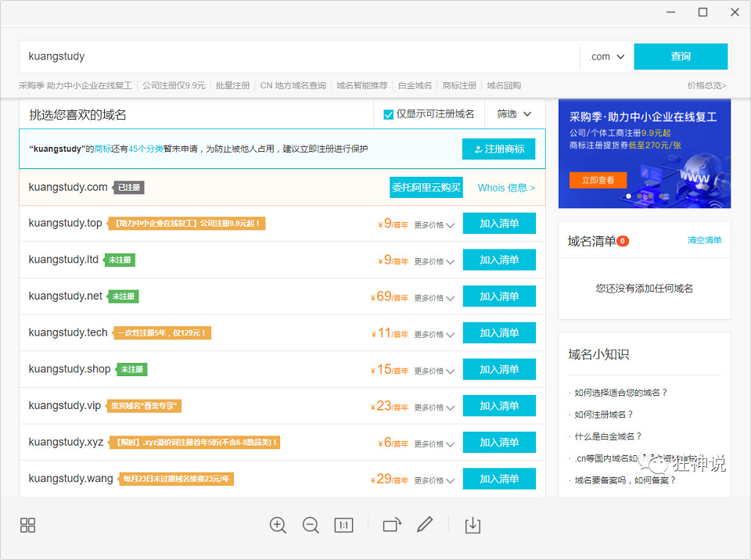Click the 注册商标 button
Viewport: 751px width, 560px height.
tap(498, 149)
